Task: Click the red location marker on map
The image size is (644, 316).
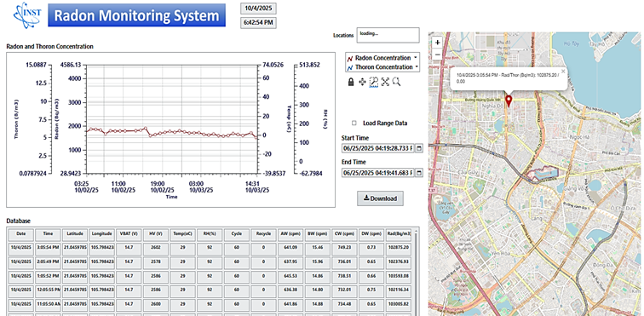Action: pyautogui.click(x=509, y=101)
